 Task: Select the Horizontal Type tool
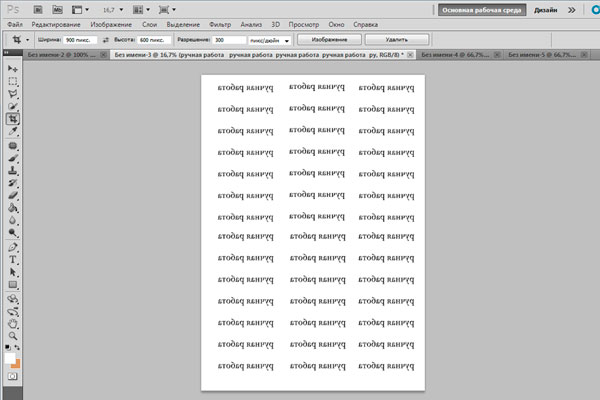13,260
